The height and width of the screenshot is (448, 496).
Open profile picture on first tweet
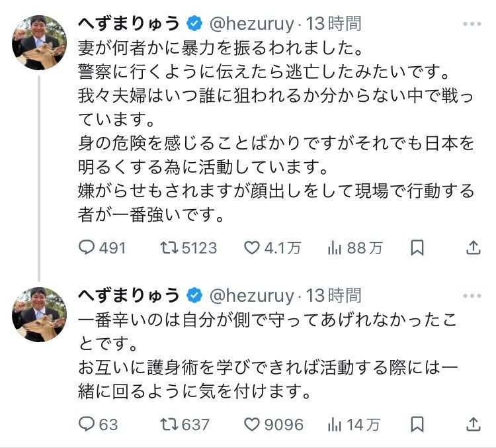coord(40,43)
